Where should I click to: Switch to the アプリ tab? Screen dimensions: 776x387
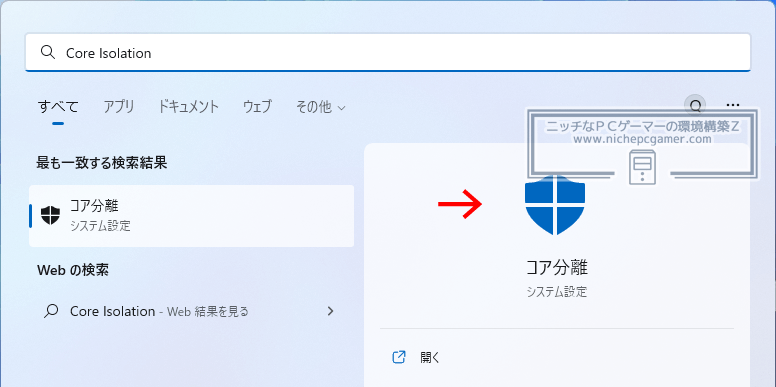point(119,106)
